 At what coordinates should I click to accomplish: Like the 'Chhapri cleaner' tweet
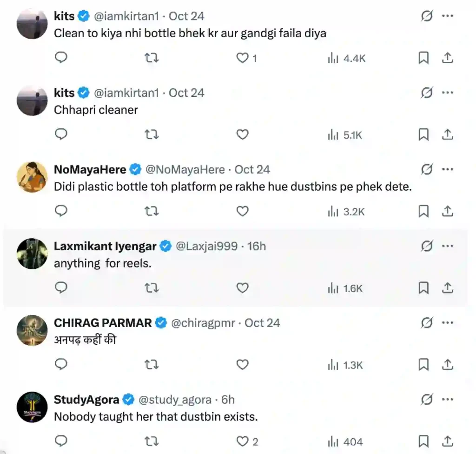tap(243, 135)
